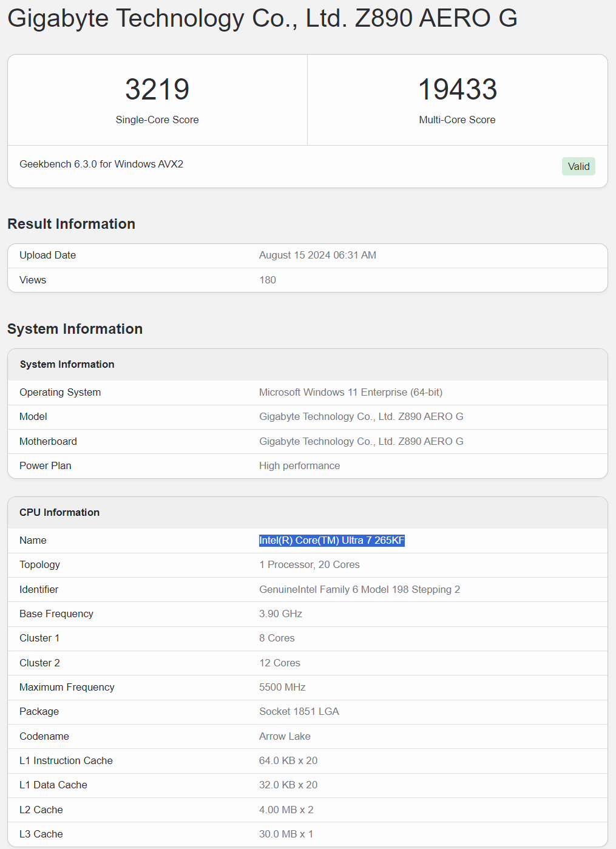Screen dimensions: 616x849
Task: Click the 3.90 GHz value
Action: click(280, 614)
